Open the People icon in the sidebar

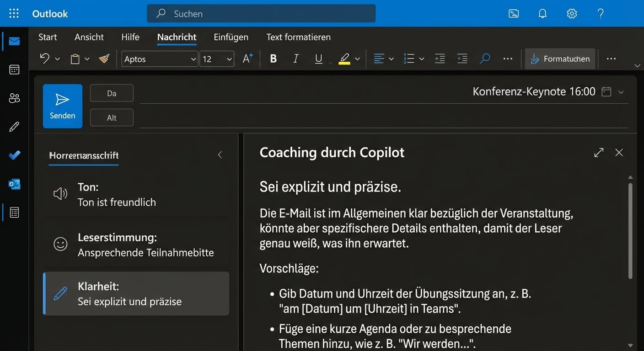click(x=14, y=98)
